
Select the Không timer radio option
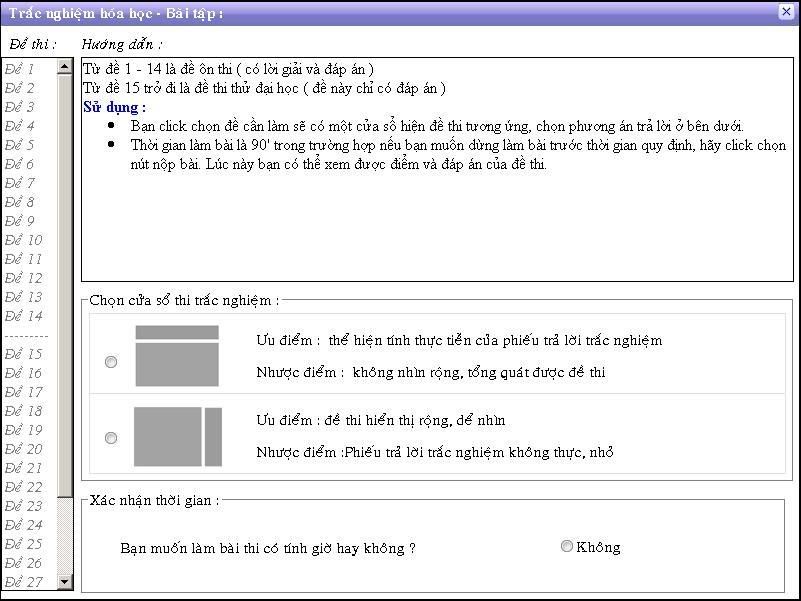pyautogui.click(x=567, y=546)
